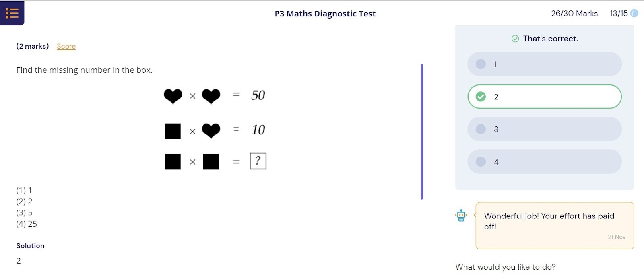Click the (4) 25 choice text
Screen dimensions: 644x274
(x=27, y=224)
